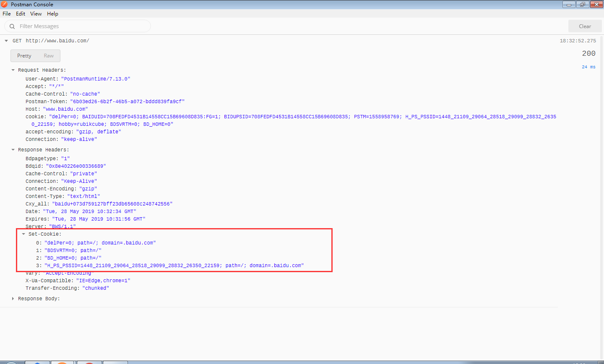Image resolution: width=604 pixels, height=364 pixels.
Task: Click the 200 status code
Action: point(588,53)
